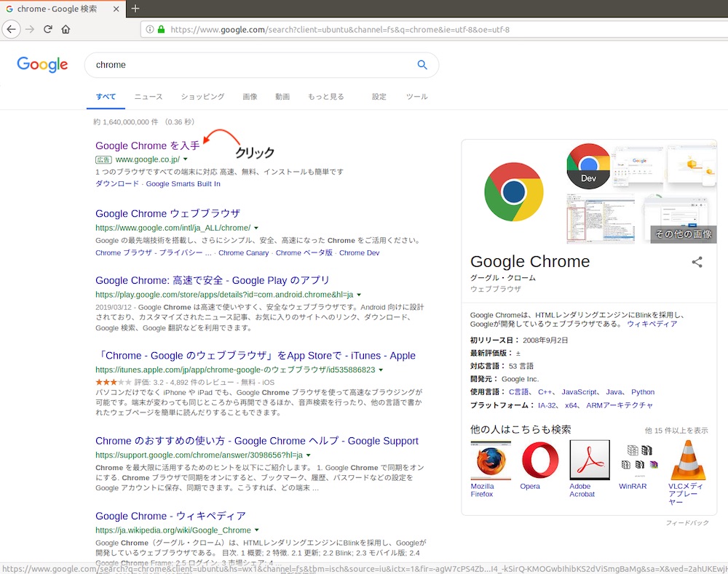Click the site information icon in the address bar

pos(149,29)
